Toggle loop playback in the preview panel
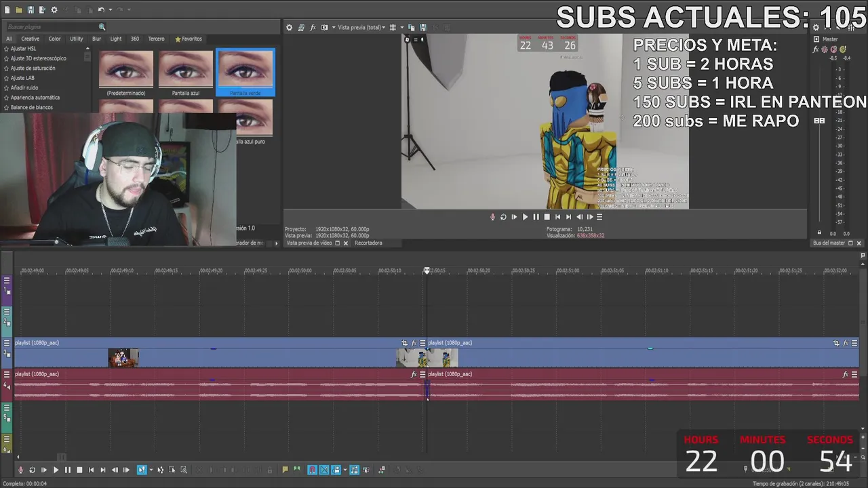 [x=503, y=217]
